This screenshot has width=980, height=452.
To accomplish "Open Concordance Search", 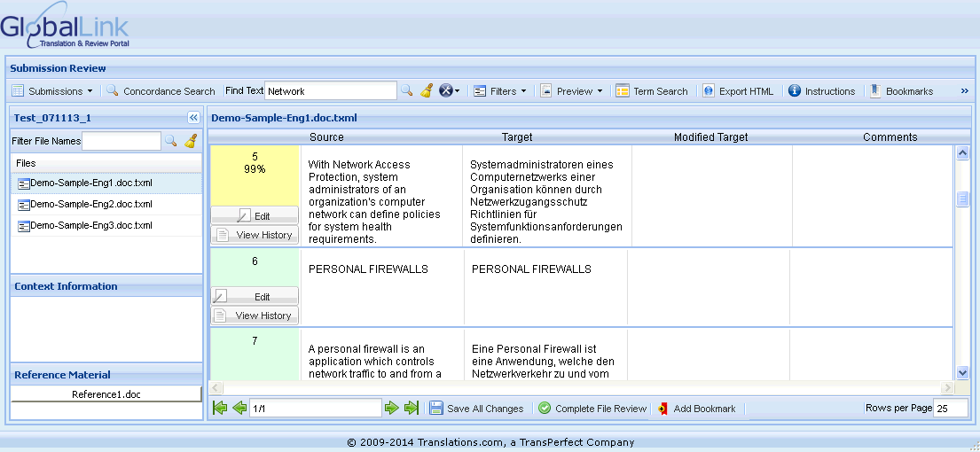I will tap(161, 91).
